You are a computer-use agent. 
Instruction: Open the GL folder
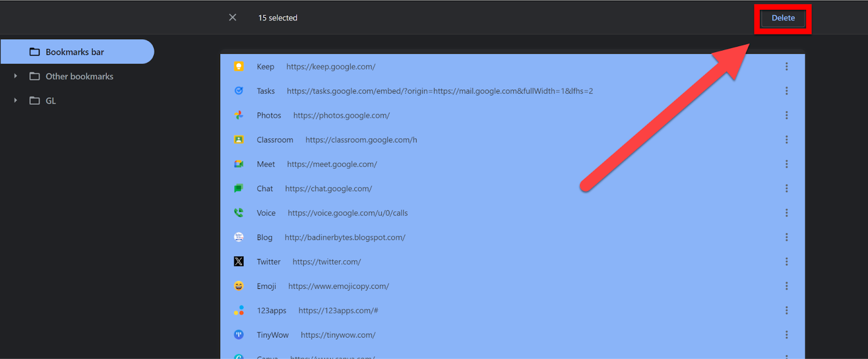tap(50, 101)
